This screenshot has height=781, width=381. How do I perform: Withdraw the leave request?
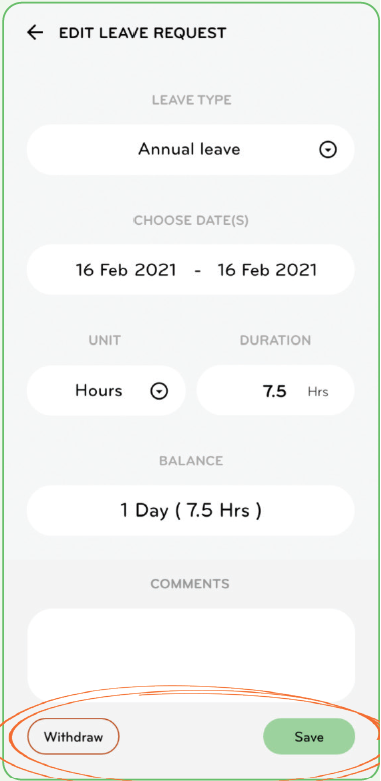pos(73,737)
